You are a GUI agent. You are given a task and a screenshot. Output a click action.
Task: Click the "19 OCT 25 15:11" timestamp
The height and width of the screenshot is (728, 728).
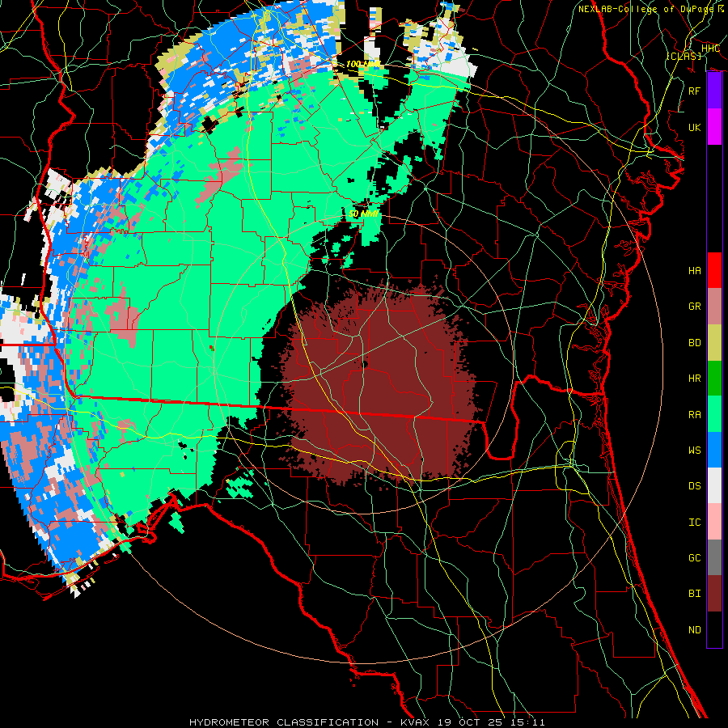point(490,722)
